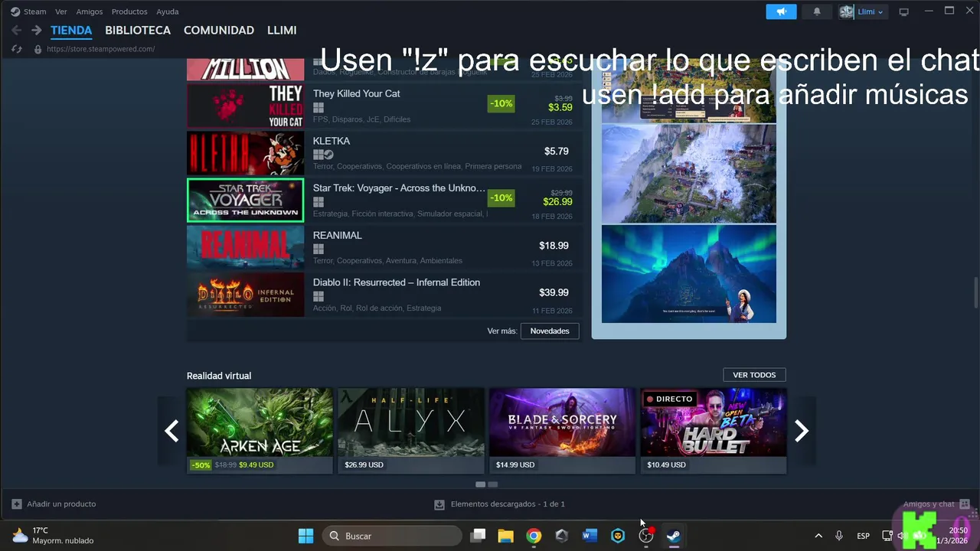980x551 pixels.
Task: Open the Half-Life Alyx card
Action: (411, 431)
